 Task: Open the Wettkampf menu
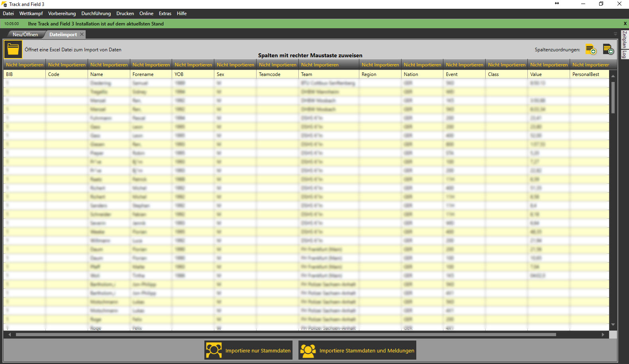31,14
